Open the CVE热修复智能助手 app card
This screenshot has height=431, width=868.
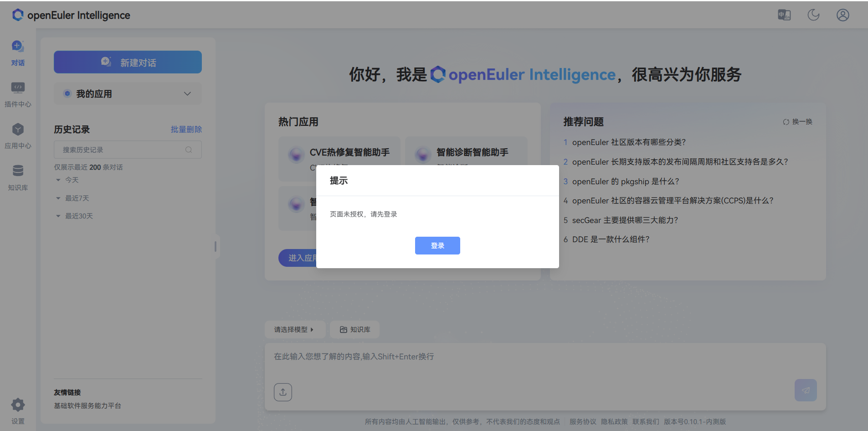pos(339,158)
